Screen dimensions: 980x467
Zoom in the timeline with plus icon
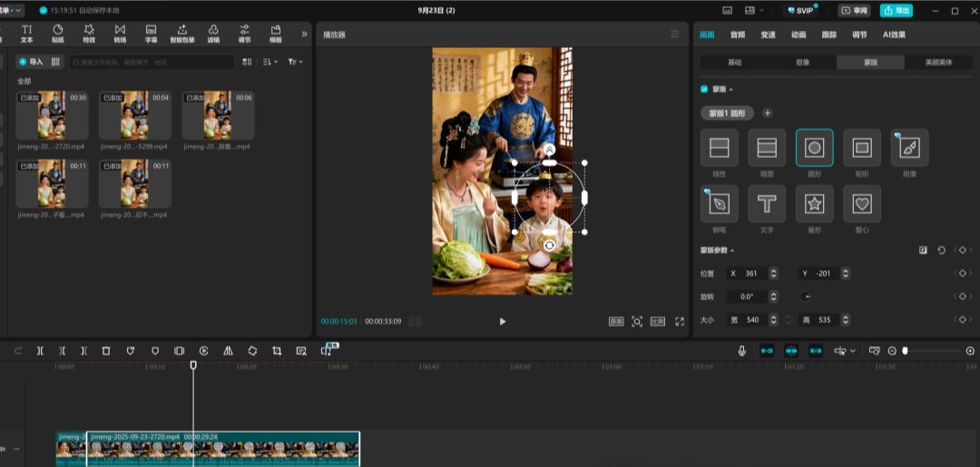click(970, 351)
